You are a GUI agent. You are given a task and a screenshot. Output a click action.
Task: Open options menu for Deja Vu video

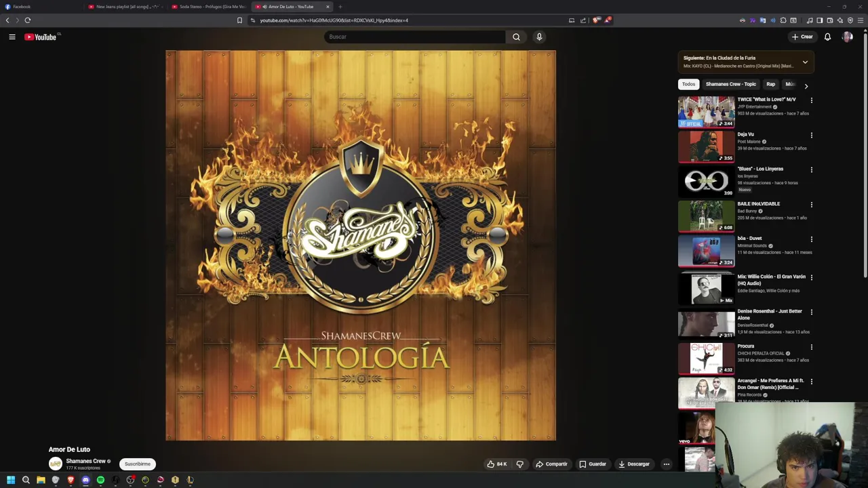[811, 135]
